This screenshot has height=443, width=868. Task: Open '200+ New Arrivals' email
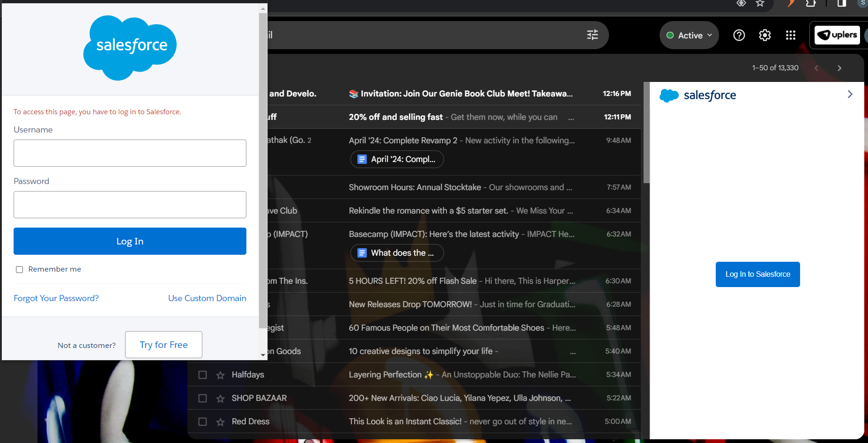[460, 398]
